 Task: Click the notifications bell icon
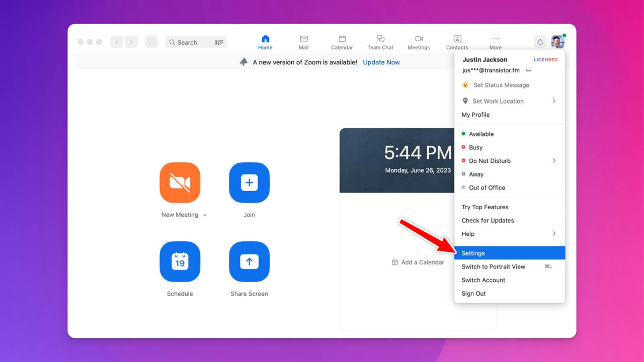(540, 42)
